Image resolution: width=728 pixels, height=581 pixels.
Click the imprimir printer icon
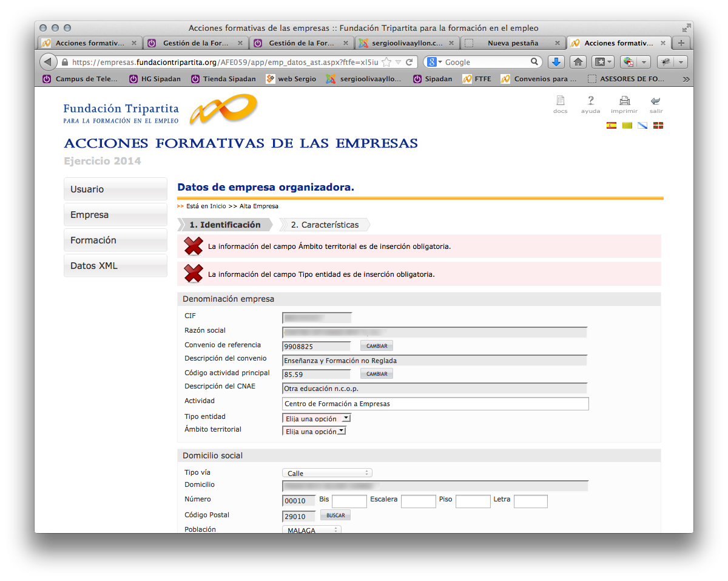(624, 101)
